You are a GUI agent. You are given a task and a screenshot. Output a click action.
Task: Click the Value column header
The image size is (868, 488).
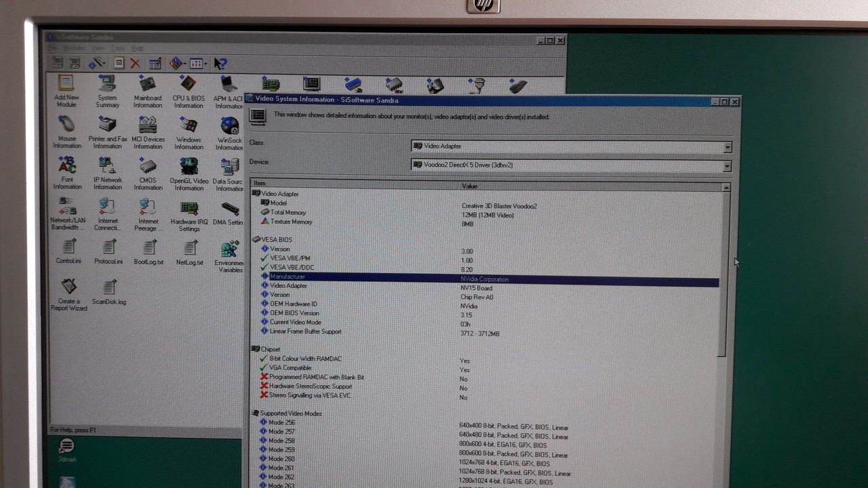pyautogui.click(x=590, y=186)
